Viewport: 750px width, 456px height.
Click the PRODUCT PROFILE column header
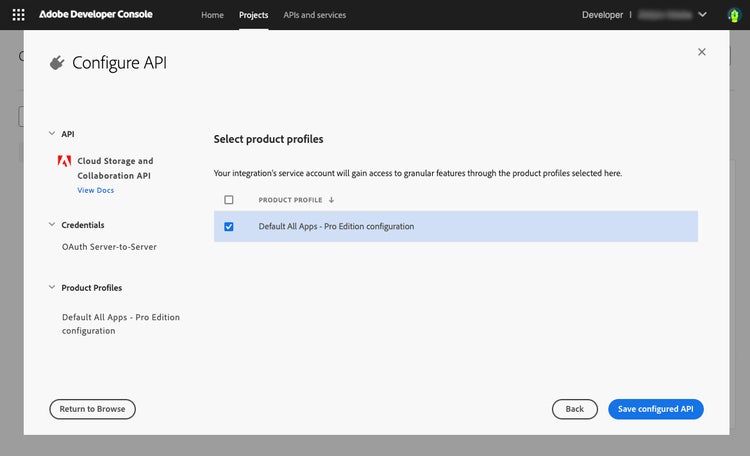[x=290, y=200]
